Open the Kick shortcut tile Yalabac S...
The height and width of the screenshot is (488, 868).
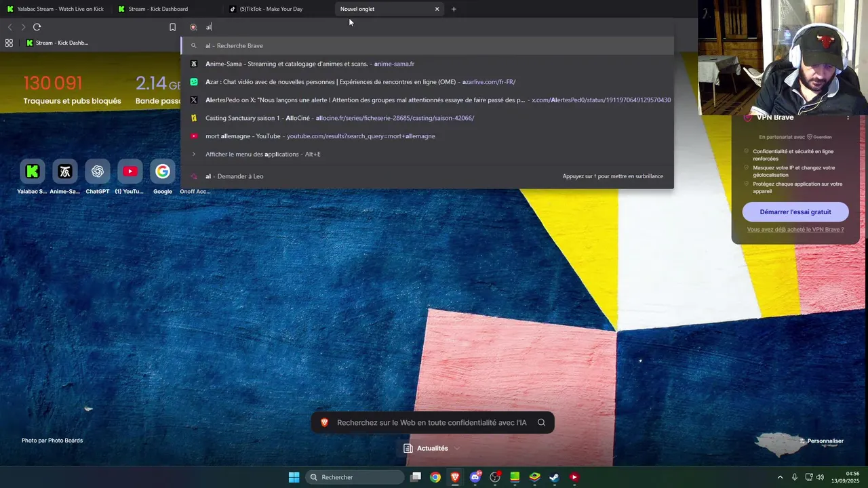click(x=32, y=171)
